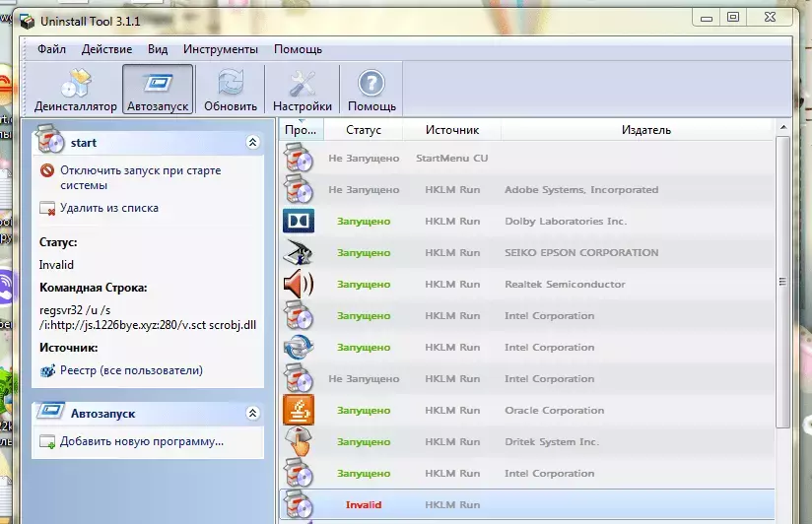Open Настройки settings from the toolbar
The height and width of the screenshot is (524, 812).
(303, 89)
